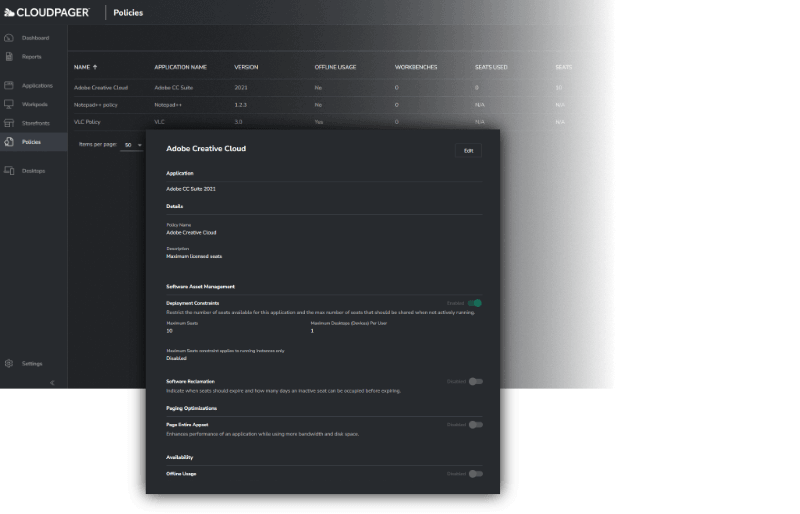The image size is (800, 514).
Task: Open the items per page dropdown
Action: click(x=132, y=145)
